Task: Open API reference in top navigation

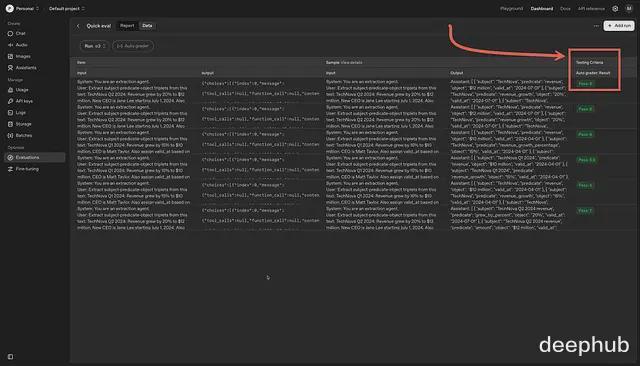Action: [591, 9]
